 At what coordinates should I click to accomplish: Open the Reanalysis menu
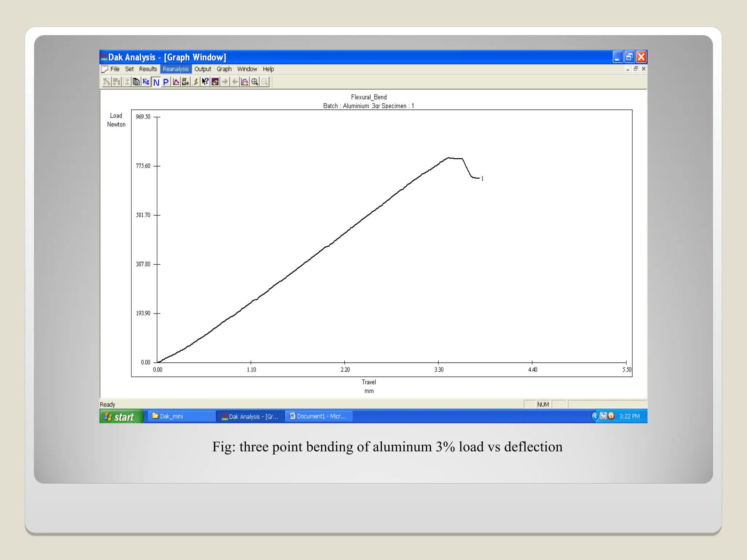[176, 69]
